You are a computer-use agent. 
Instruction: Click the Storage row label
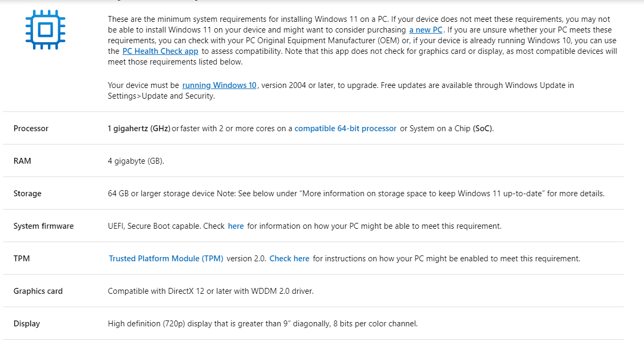(x=27, y=194)
